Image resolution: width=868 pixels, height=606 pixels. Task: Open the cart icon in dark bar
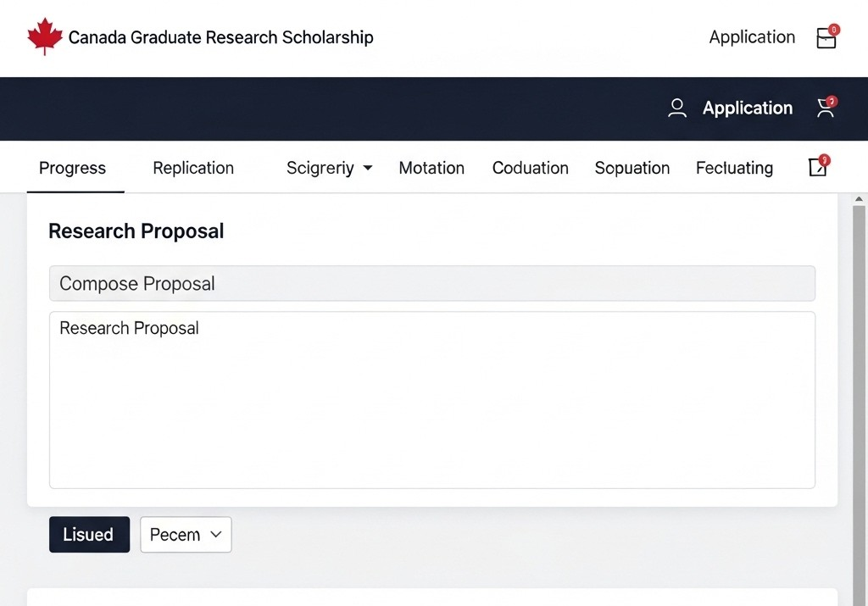pyautogui.click(x=826, y=107)
